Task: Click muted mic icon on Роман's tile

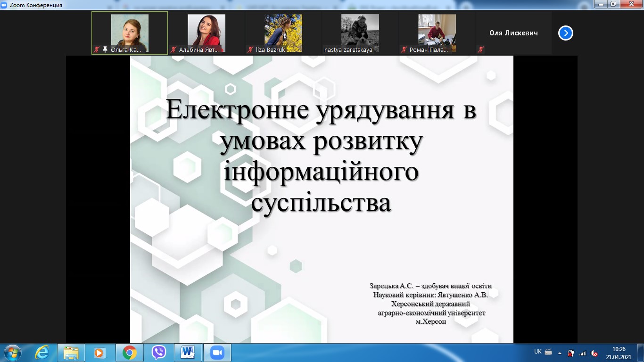Action: [x=404, y=49]
